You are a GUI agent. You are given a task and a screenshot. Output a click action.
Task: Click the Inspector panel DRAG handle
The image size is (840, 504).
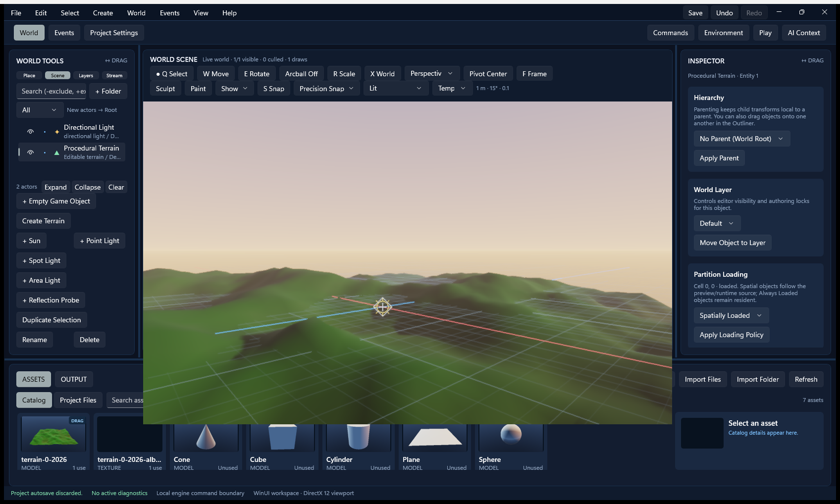[x=812, y=60]
